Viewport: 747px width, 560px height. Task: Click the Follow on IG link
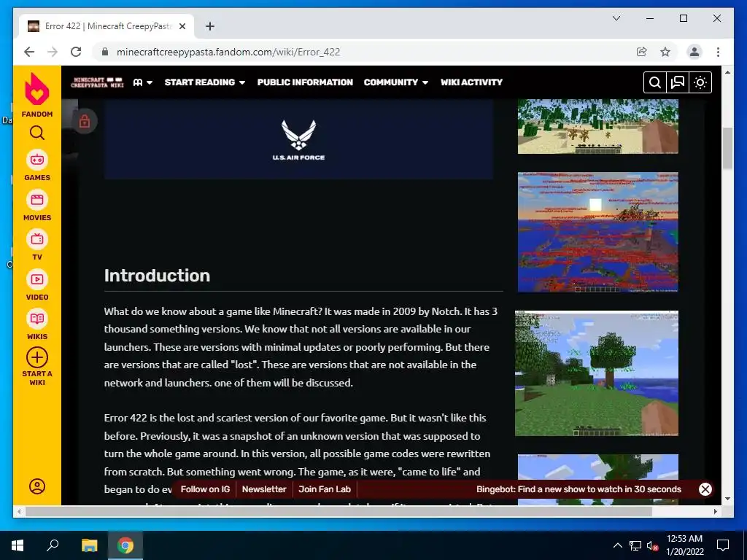coord(205,489)
